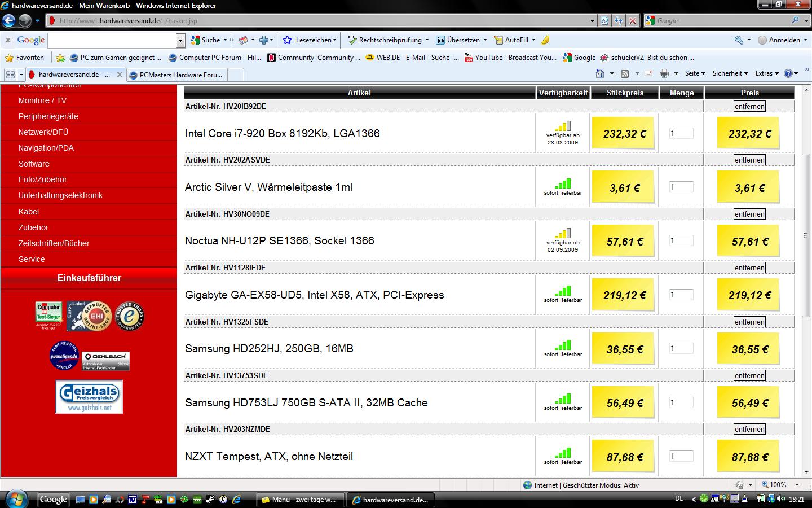The height and width of the screenshot is (508, 812).
Task: Open the Sicherheit menu
Action: click(x=730, y=73)
